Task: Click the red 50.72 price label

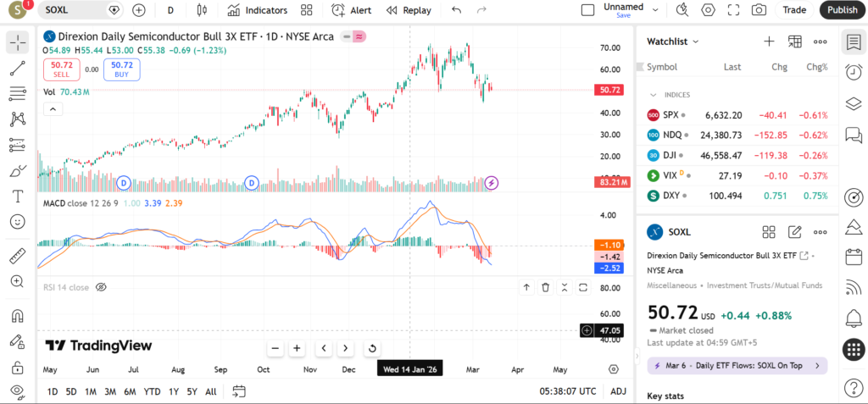Action: [610, 89]
